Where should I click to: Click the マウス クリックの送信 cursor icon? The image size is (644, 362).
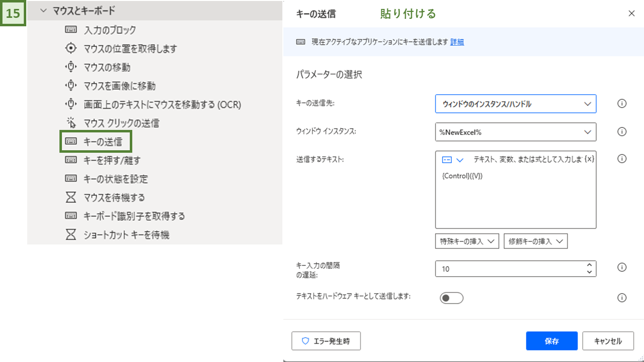[x=71, y=123]
